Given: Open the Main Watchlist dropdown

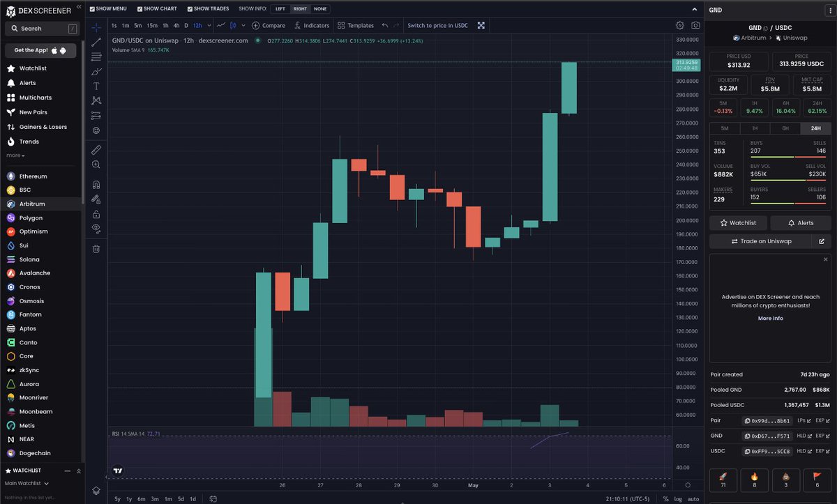Looking at the screenshot, I should (x=28, y=482).
